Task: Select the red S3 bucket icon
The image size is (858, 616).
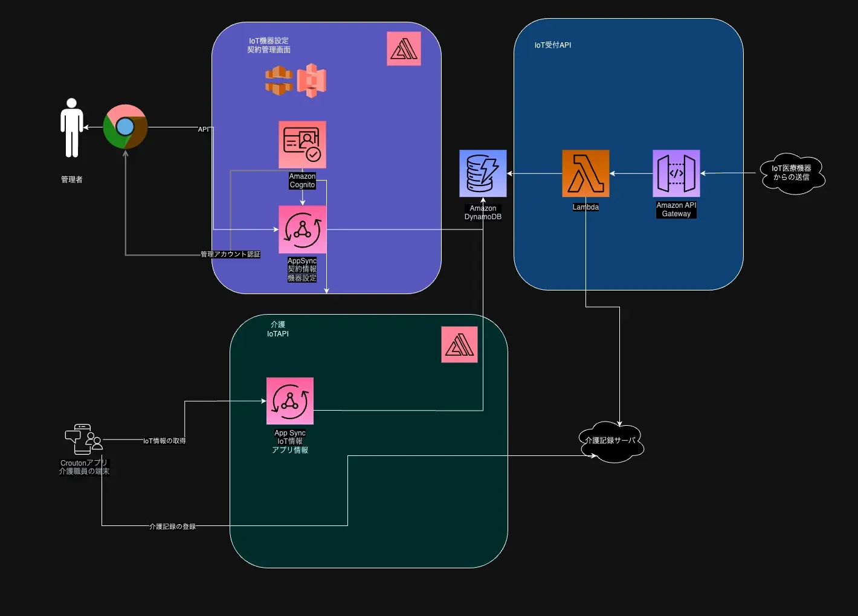Action: point(311,80)
